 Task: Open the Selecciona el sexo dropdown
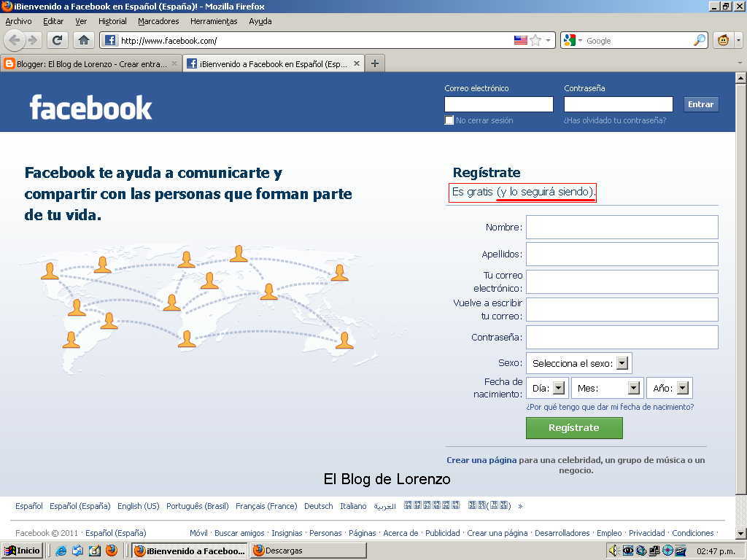[x=578, y=363]
